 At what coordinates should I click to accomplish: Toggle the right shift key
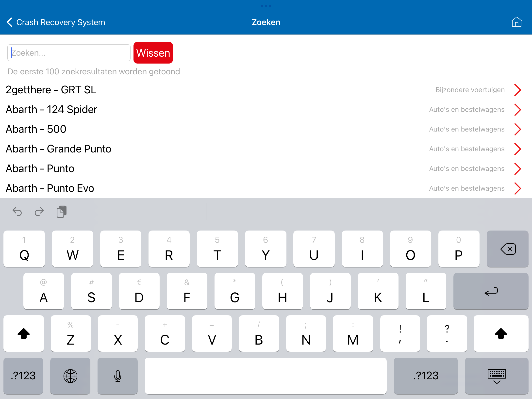tap(501, 333)
